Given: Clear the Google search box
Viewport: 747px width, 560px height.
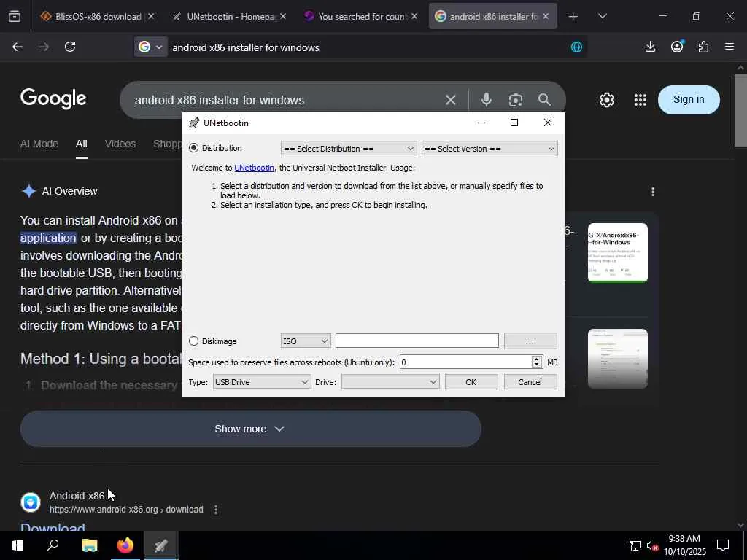Looking at the screenshot, I should click(x=451, y=100).
